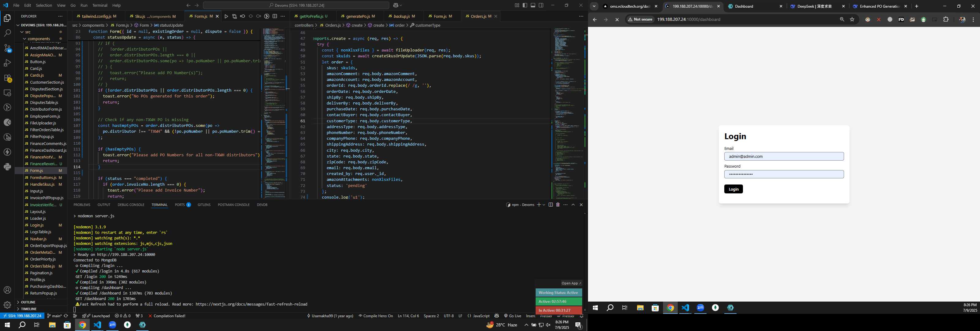
Task: Open Explorer views and more actions
Action: coord(60,16)
